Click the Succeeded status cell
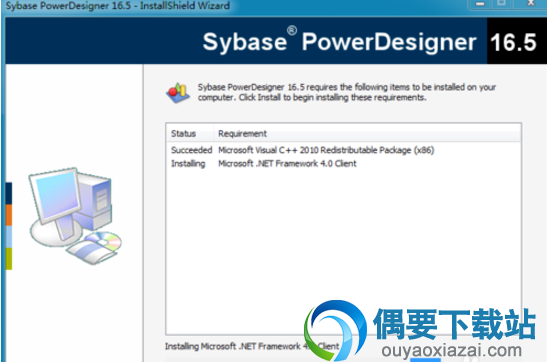 click(x=191, y=150)
